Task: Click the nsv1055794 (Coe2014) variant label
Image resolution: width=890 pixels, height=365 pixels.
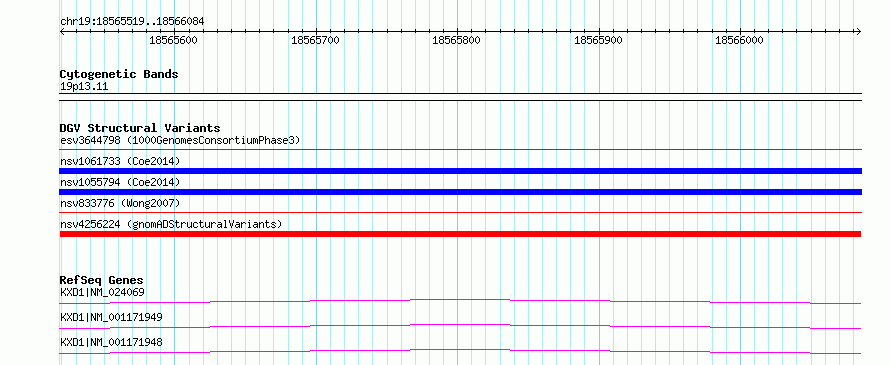Action: pyautogui.click(x=120, y=182)
